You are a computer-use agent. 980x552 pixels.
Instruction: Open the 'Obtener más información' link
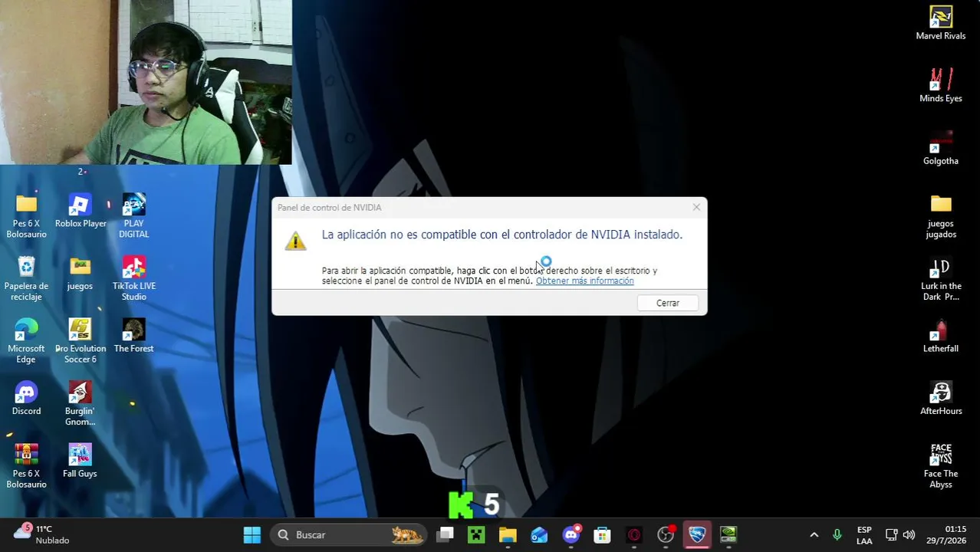(x=584, y=281)
